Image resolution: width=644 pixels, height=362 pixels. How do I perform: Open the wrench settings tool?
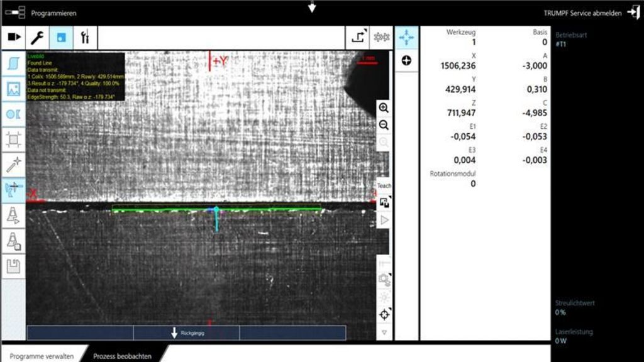tap(37, 37)
